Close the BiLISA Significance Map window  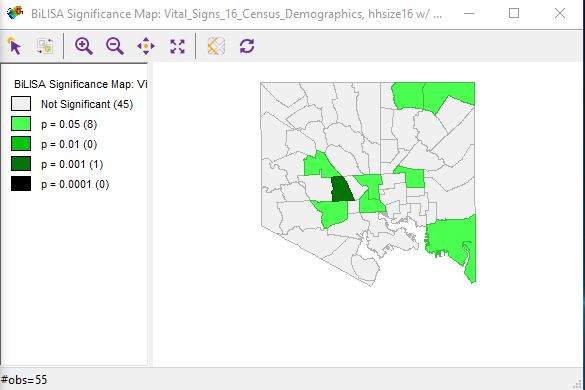tap(560, 13)
